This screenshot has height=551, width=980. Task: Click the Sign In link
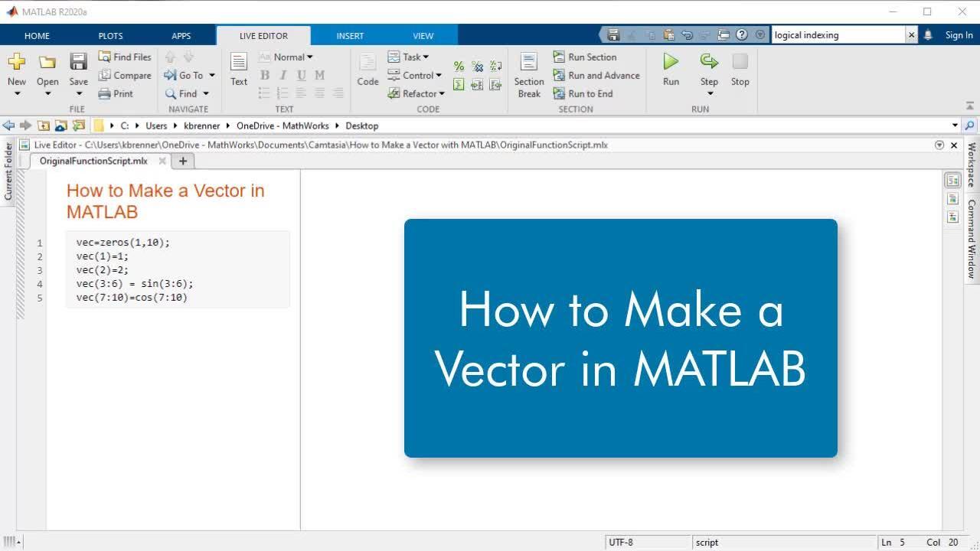958,35
